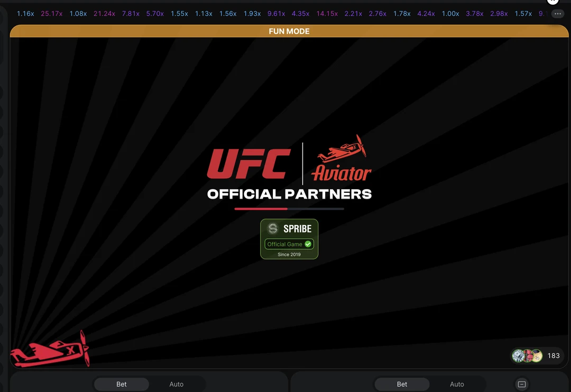Click the Spribe Official Game badge
Screen dimensions: 571x392
pyautogui.click(x=289, y=239)
